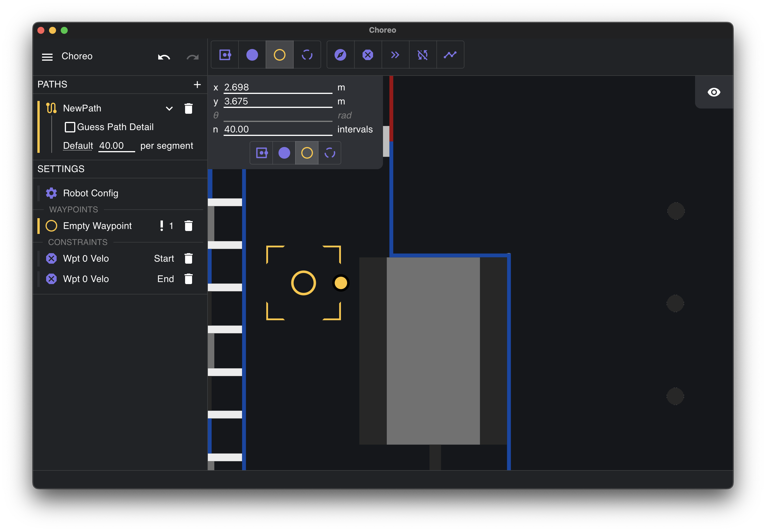Select the initial guess waypoint tool
Image resolution: width=766 pixels, height=532 pixels.
tap(307, 55)
